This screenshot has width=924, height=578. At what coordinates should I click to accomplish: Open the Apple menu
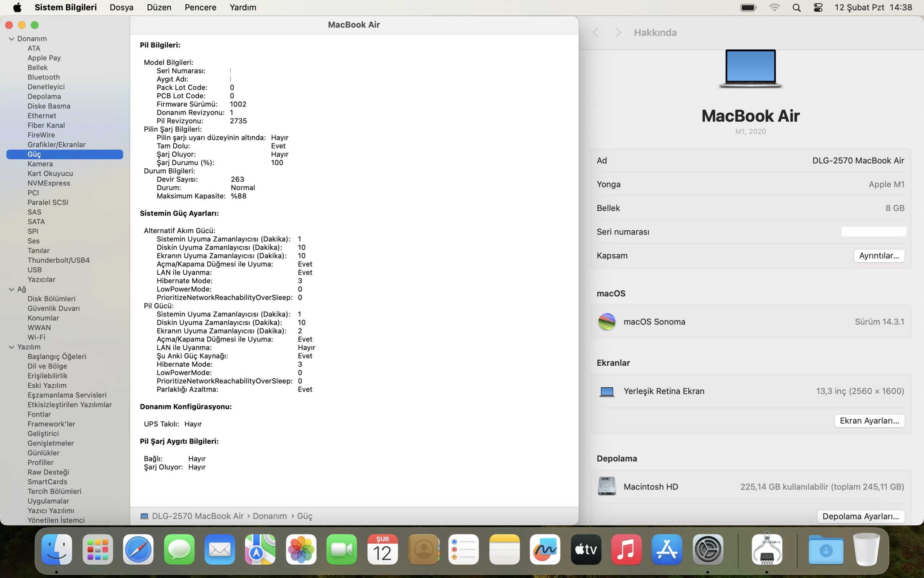[17, 7]
